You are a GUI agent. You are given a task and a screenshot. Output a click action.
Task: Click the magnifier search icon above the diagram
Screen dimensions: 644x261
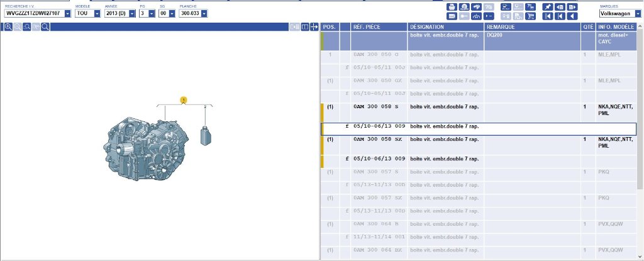coord(45,27)
